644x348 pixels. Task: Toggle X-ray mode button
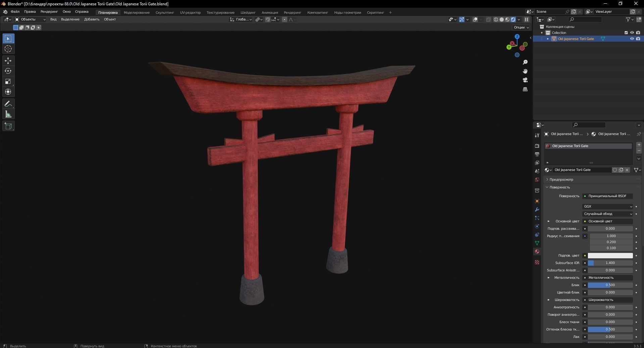click(488, 19)
